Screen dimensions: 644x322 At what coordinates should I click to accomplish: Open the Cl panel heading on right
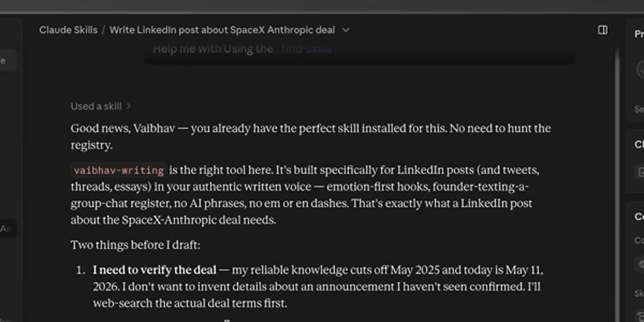639,144
